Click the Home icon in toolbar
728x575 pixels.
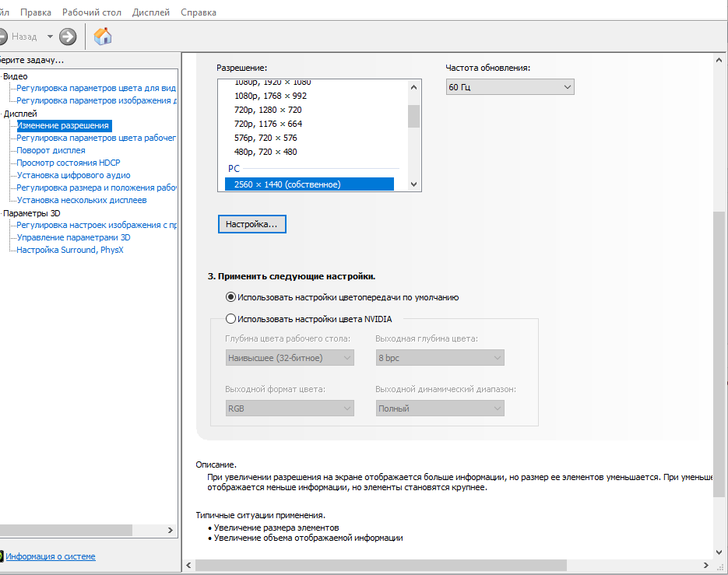click(x=103, y=37)
